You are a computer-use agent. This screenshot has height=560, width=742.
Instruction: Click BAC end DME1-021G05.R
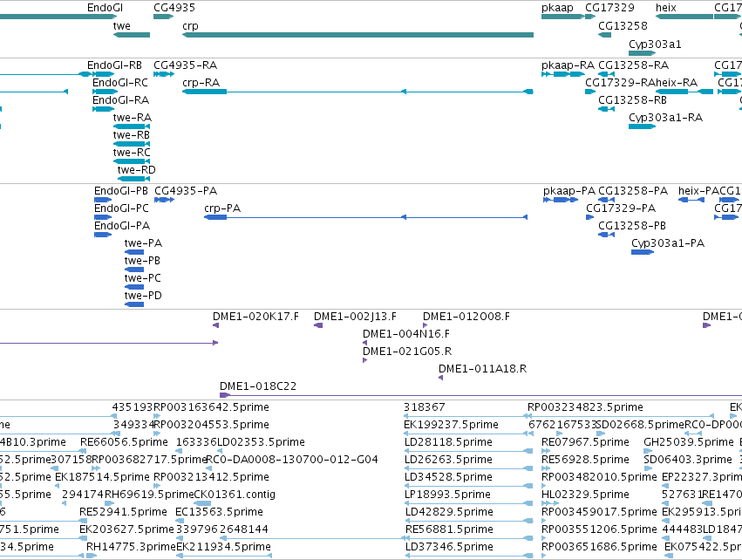[x=407, y=352]
